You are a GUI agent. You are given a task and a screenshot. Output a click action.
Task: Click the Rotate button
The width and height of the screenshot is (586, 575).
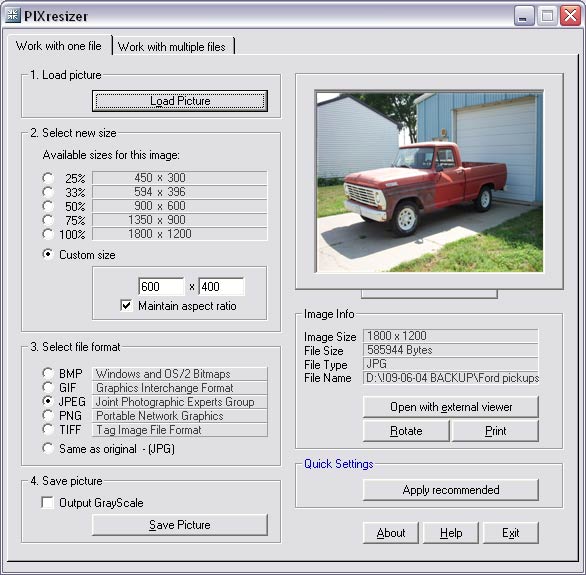406,431
